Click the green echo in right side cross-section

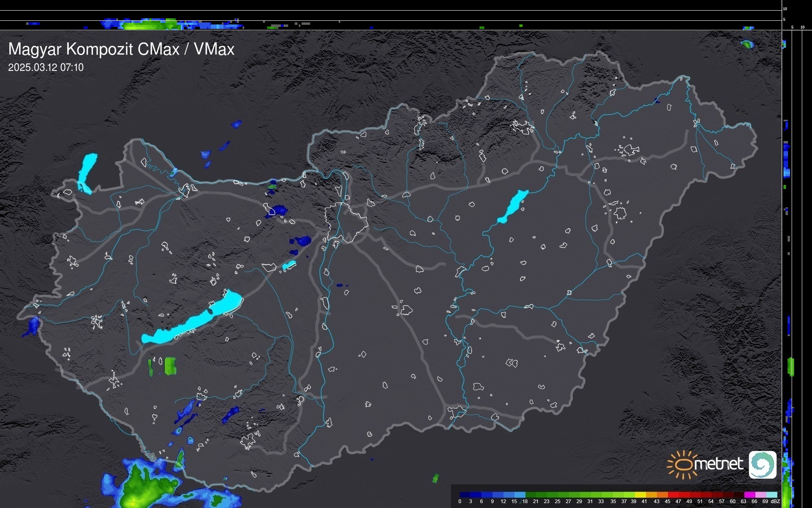(x=790, y=367)
